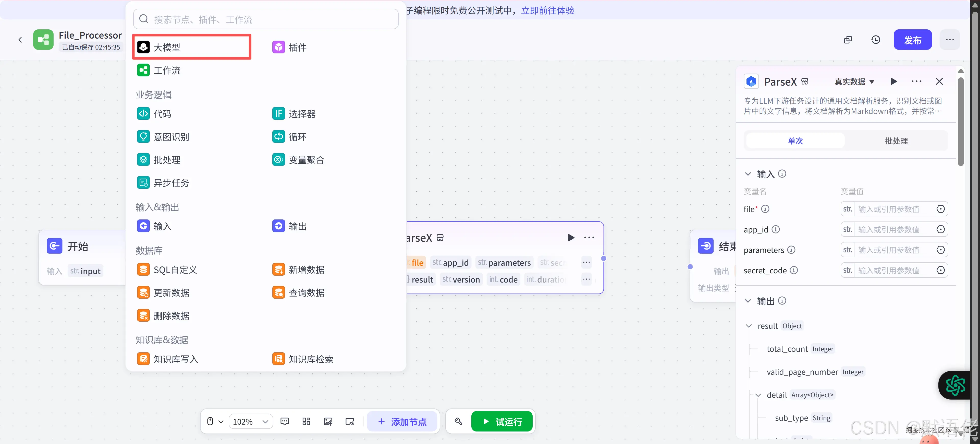
Task: Add an 意图识别 node to the workflow
Action: 171,136
